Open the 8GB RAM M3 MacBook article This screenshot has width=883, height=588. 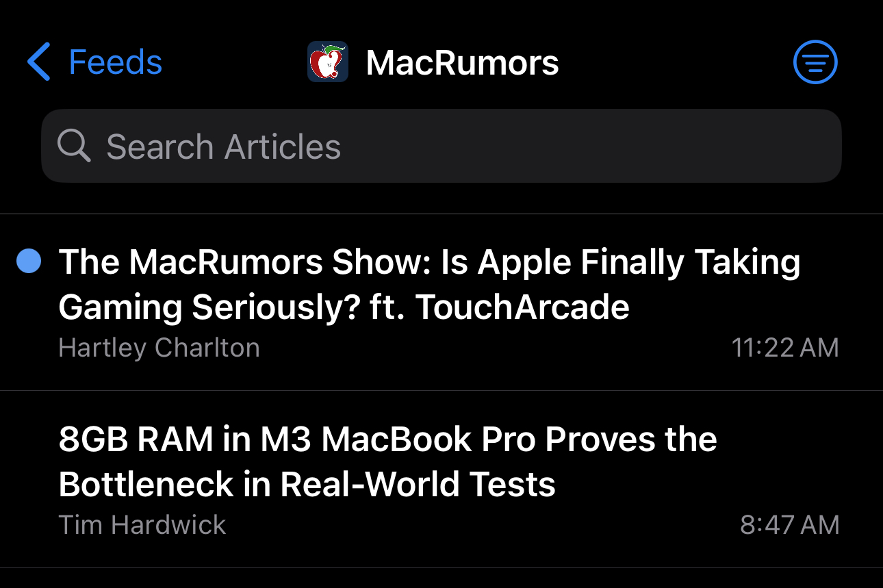click(x=441, y=479)
